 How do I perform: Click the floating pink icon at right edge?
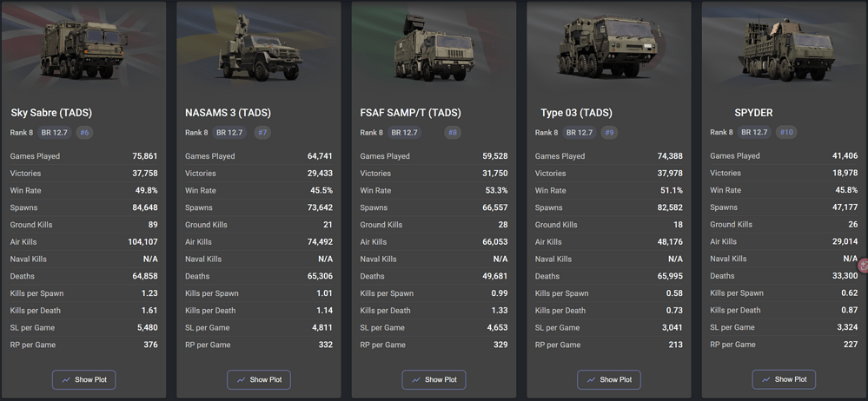(863, 264)
